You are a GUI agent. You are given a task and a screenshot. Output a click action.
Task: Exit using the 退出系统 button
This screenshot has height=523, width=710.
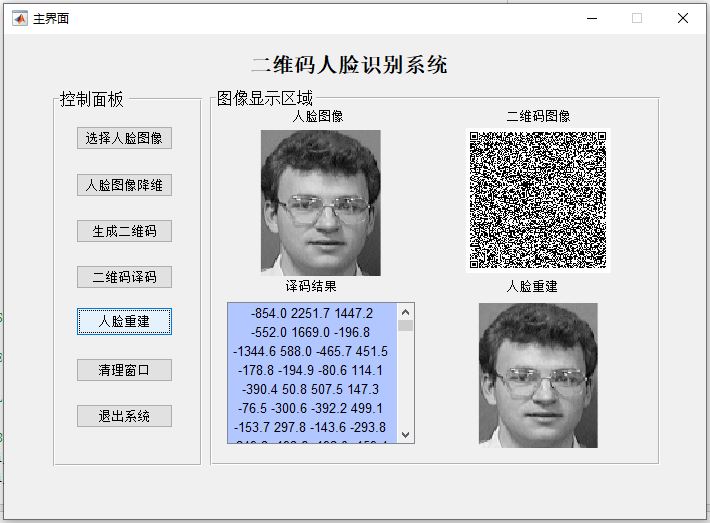tap(124, 416)
